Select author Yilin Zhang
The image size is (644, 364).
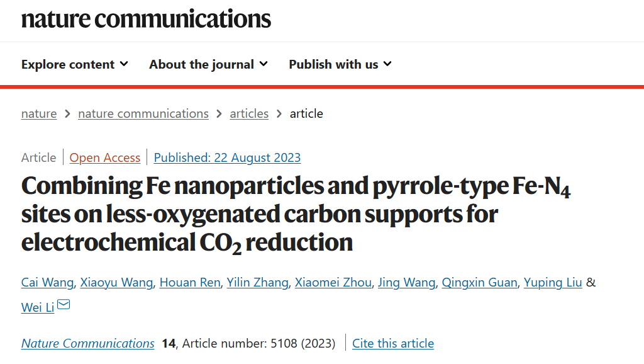tap(257, 283)
